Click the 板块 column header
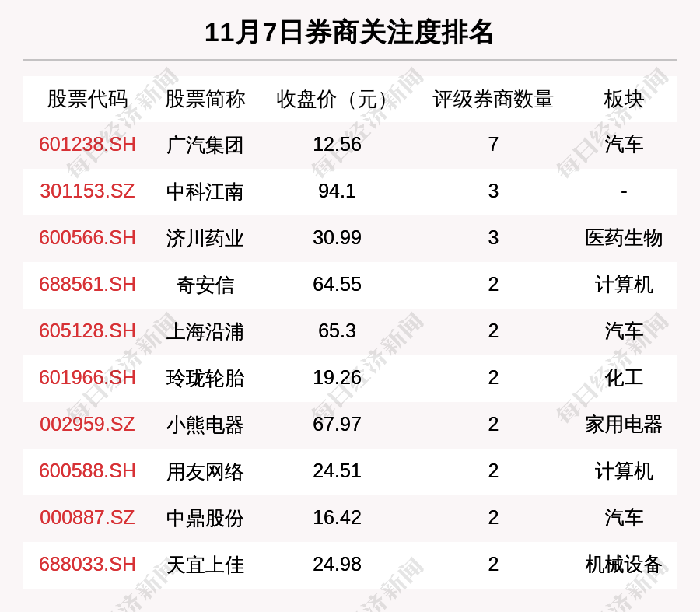The width and height of the screenshot is (700, 612). pyautogui.click(x=624, y=99)
